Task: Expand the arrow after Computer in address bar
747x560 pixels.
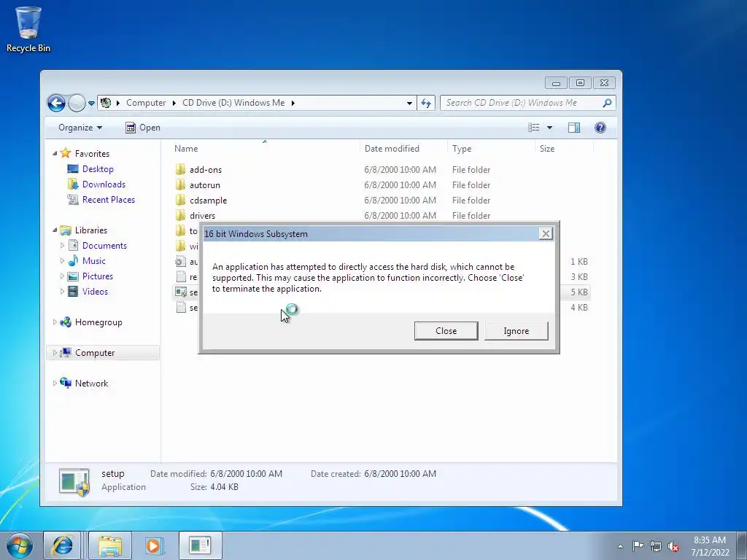Action: click(x=174, y=103)
